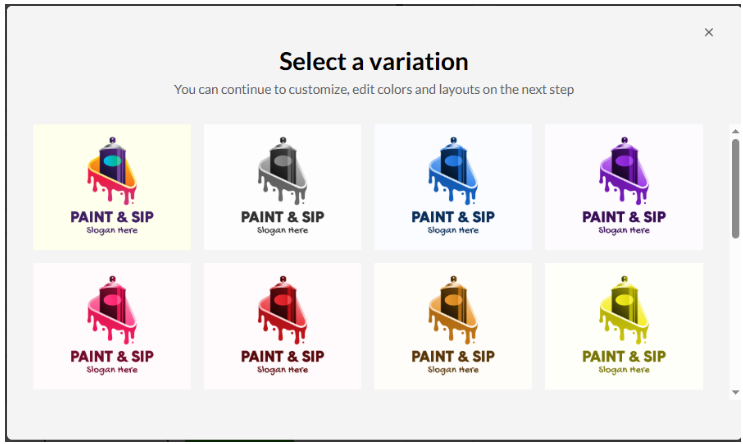
Task: Pick the blue variation's Slogan Here text
Action: (x=453, y=230)
